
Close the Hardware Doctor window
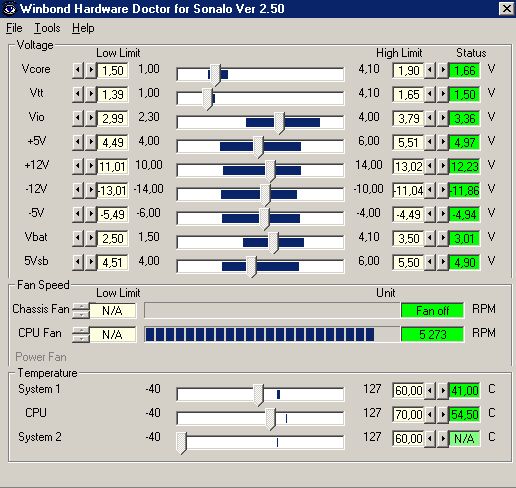pos(506,9)
